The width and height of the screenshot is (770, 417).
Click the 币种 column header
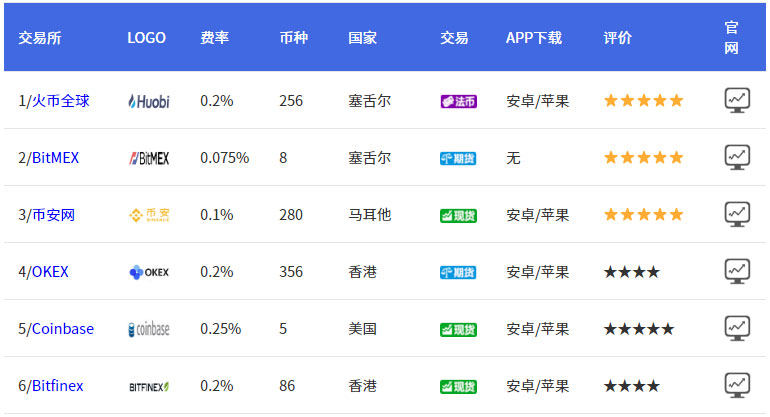[294, 38]
